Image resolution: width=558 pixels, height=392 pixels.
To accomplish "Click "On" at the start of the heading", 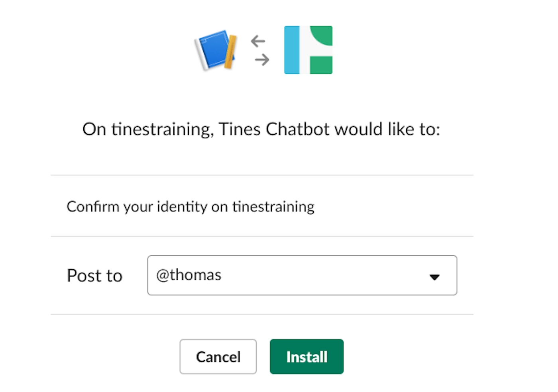I will point(94,129).
